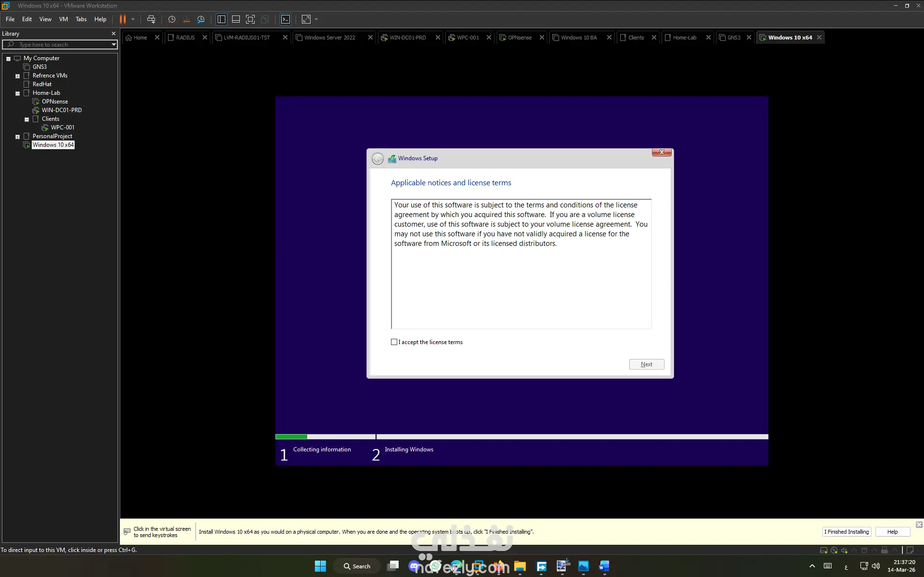Image resolution: width=924 pixels, height=577 pixels.
Task: Open the power options dropdown arrow
Action: (x=133, y=19)
